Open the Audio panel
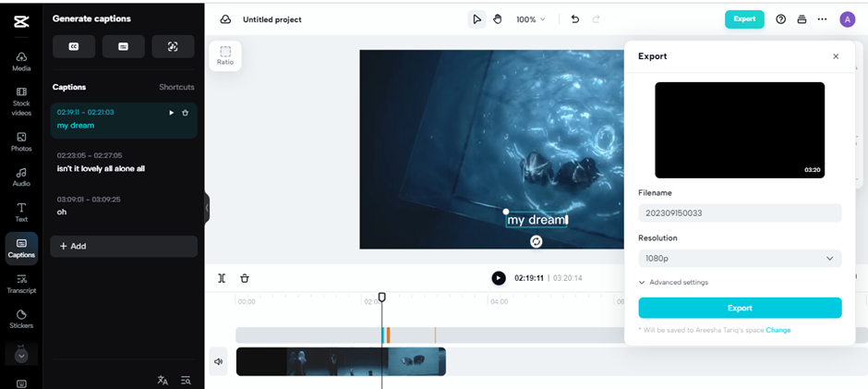 point(21,177)
